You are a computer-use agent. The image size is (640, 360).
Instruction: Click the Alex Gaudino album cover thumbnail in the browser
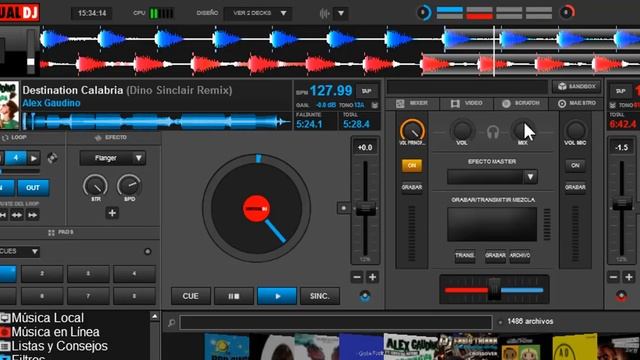point(410,347)
